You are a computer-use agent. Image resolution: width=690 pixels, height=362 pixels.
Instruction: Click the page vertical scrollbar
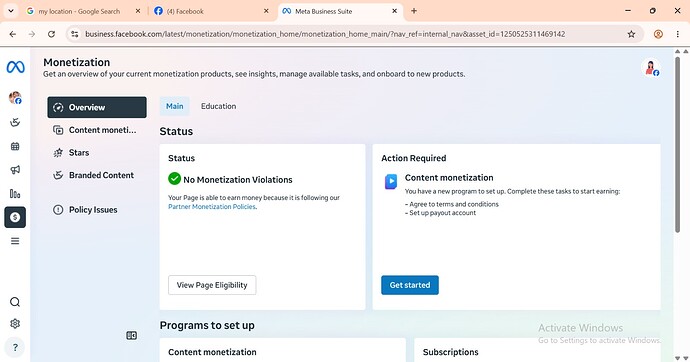tap(678, 144)
